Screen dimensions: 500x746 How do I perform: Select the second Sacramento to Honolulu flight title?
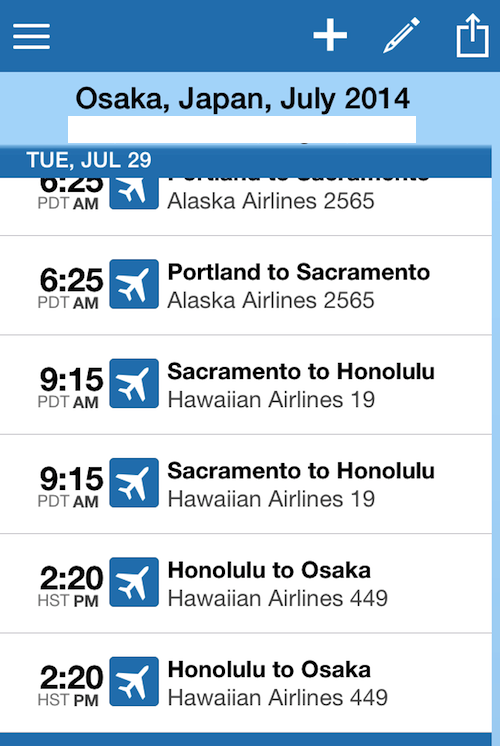301,471
